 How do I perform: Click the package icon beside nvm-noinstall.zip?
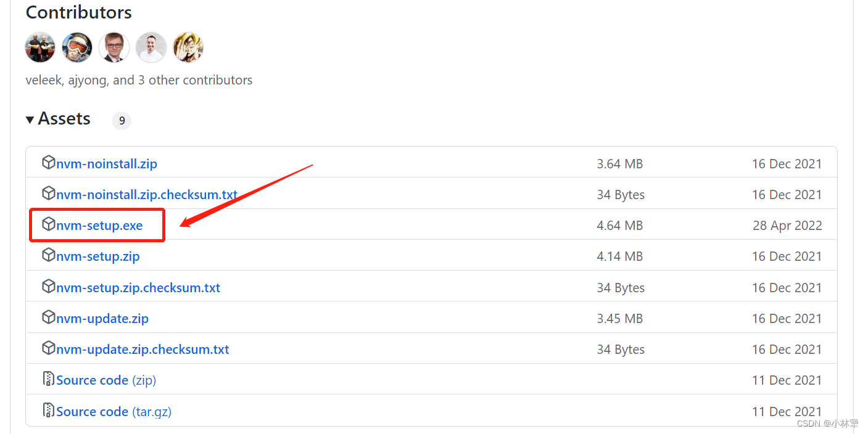[48, 163]
